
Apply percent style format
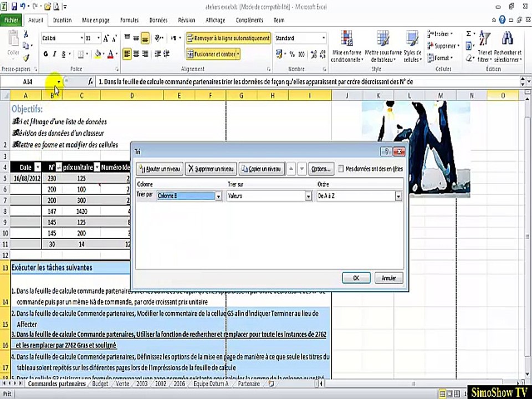292,54
